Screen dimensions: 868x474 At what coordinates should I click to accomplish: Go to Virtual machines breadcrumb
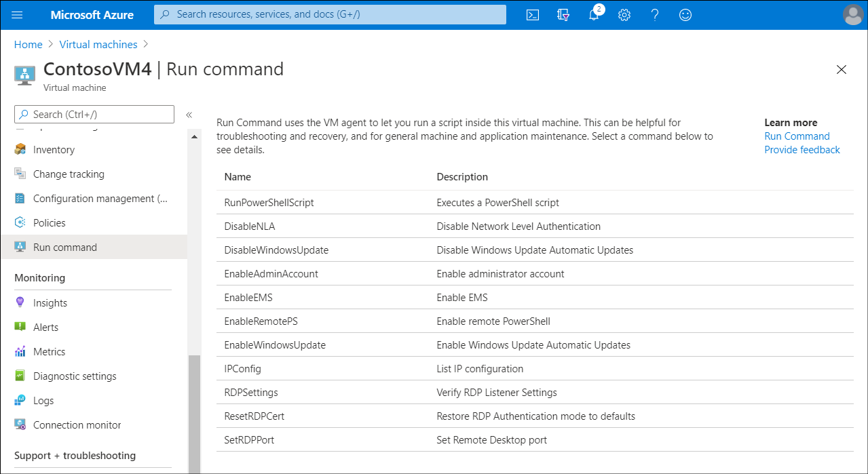point(98,44)
